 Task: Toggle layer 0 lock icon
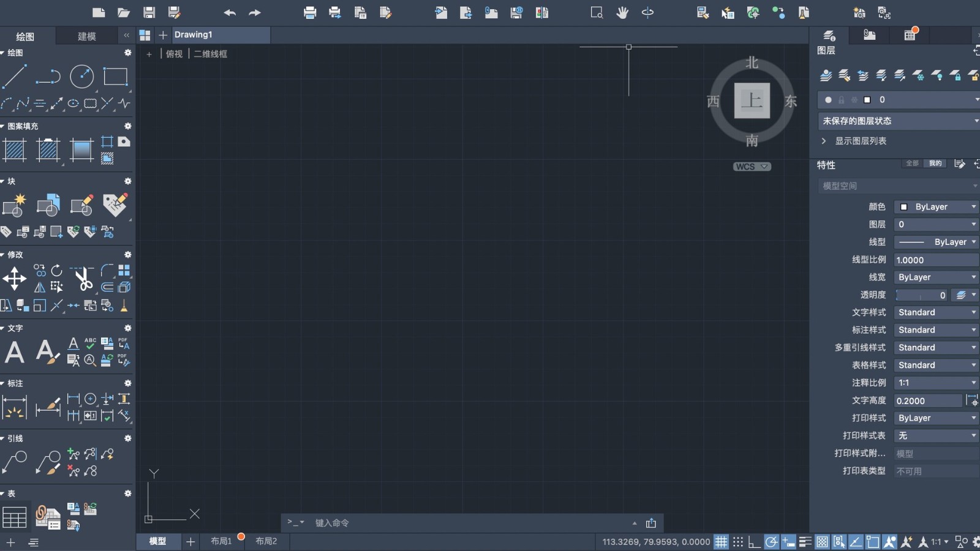click(842, 100)
